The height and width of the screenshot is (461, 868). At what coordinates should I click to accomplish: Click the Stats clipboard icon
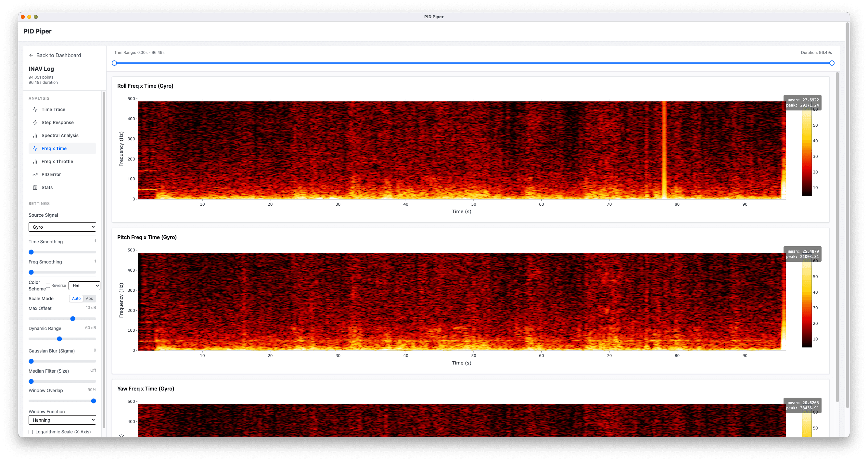(x=35, y=187)
